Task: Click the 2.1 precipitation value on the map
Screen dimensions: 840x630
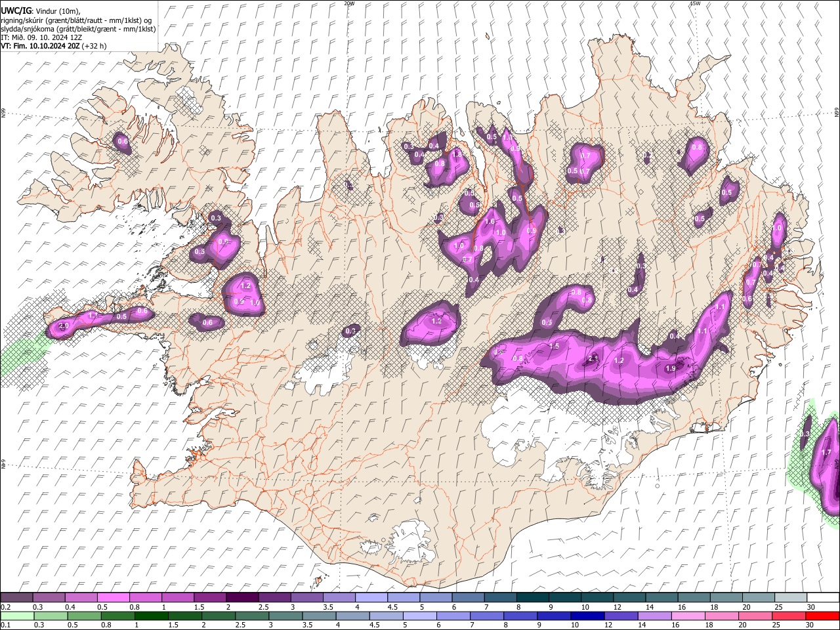Action: (594, 358)
